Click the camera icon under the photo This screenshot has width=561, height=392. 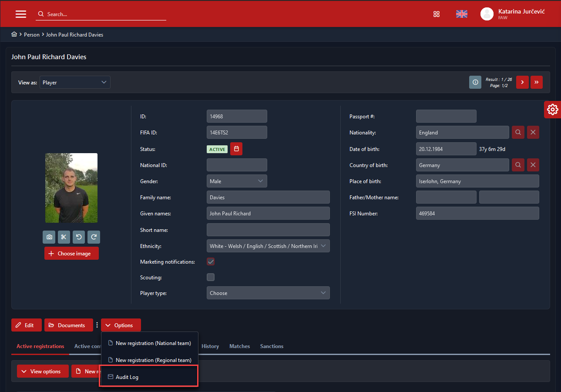tap(49, 237)
